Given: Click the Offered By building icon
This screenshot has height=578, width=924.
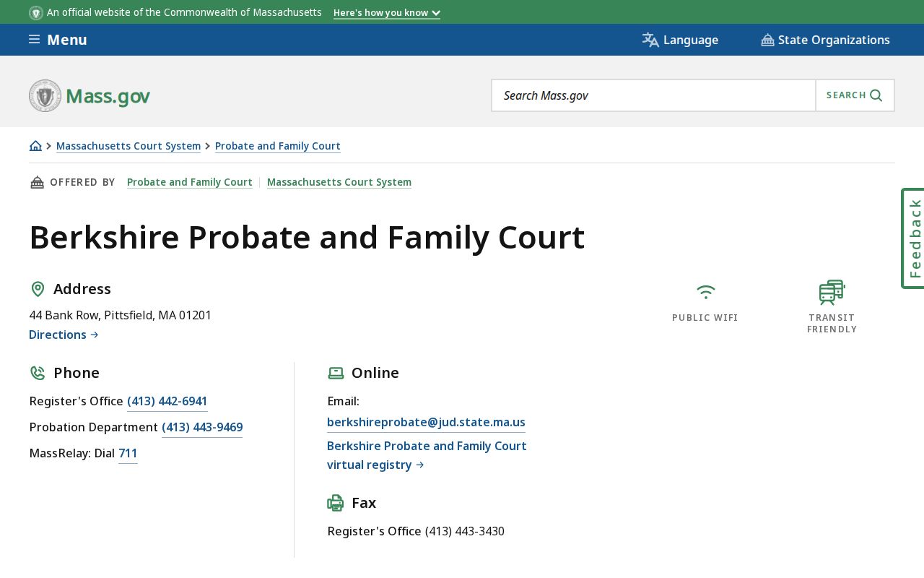Looking at the screenshot, I should [37, 182].
